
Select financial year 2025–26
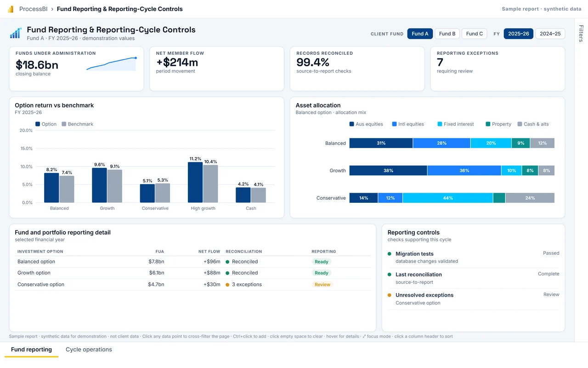pyautogui.click(x=518, y=34)
